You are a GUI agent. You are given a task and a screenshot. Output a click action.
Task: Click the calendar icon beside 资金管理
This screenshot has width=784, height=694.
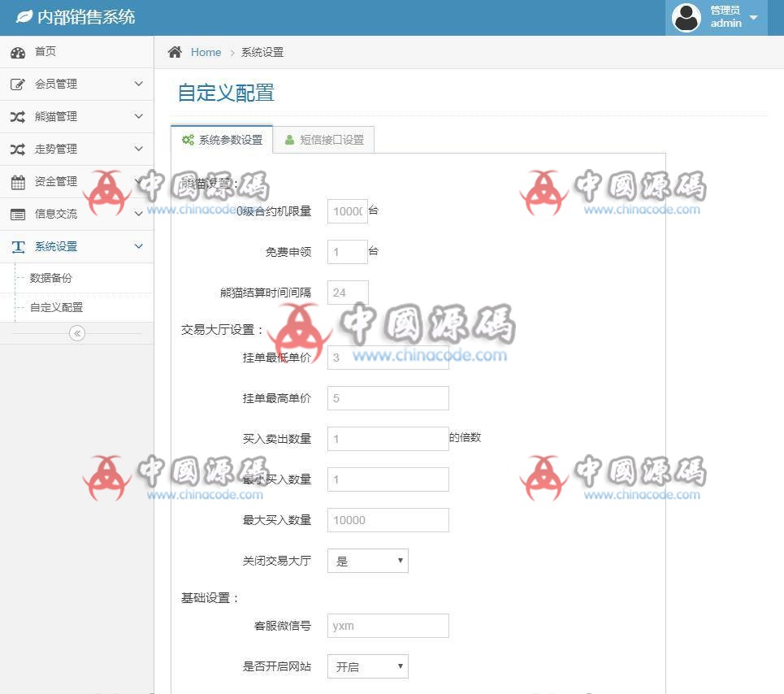(x=17, y=182)
